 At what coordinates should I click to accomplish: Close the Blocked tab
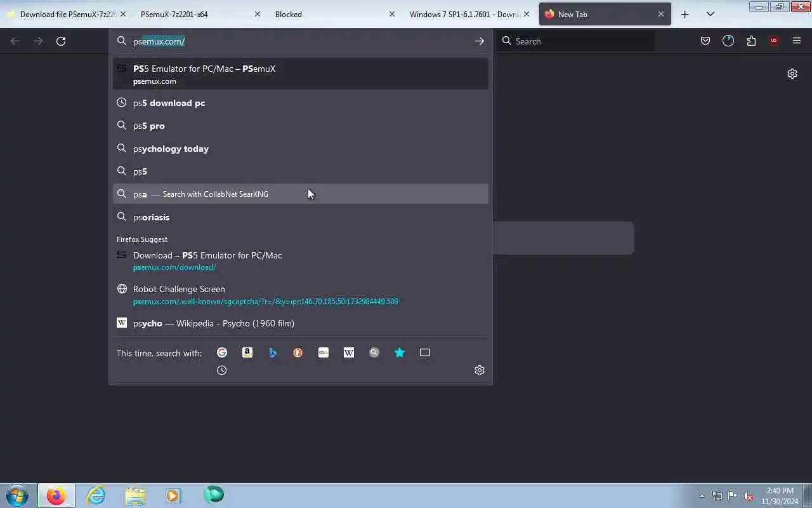coord(392,14)
